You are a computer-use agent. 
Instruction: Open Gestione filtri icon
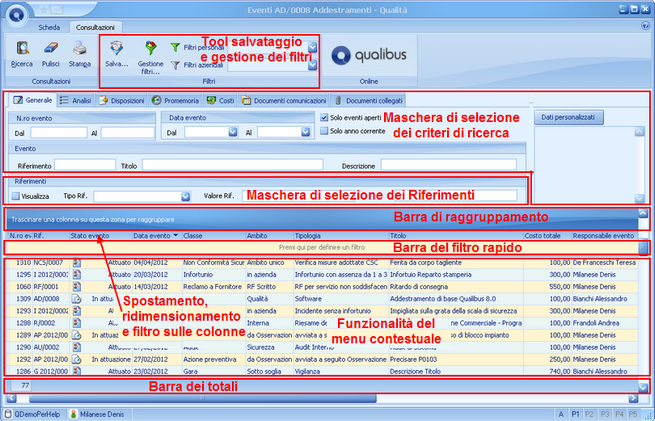pyautogui.click(x=151, y=48)
